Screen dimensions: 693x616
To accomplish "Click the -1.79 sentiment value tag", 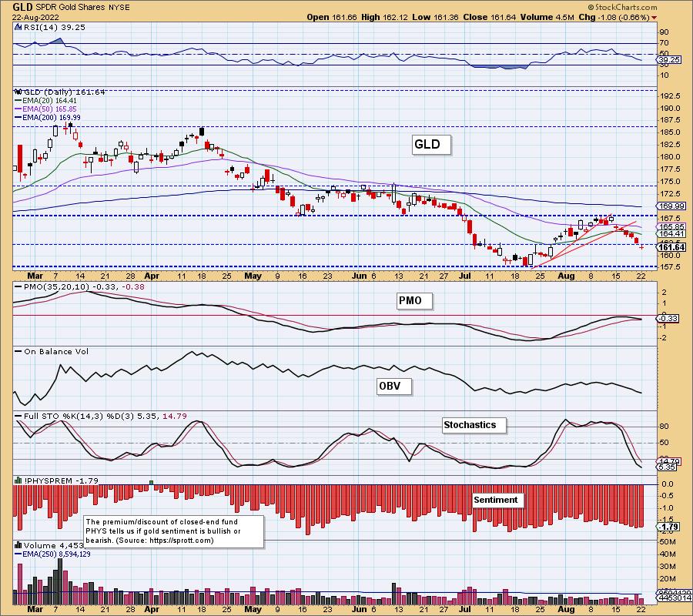I will tap(668, 527).
